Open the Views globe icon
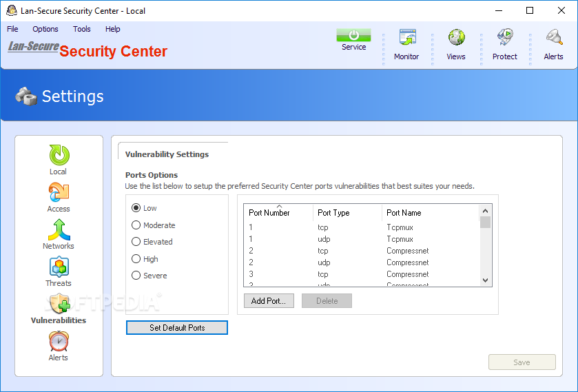This screenshot has height=392, width=578. coord(456,37)
